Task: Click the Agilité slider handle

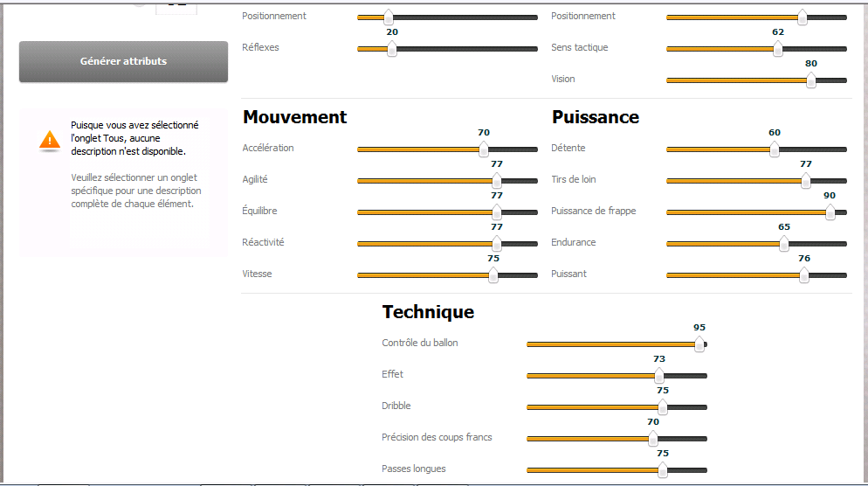Action: pyautogui.click(x=497, y=181)
